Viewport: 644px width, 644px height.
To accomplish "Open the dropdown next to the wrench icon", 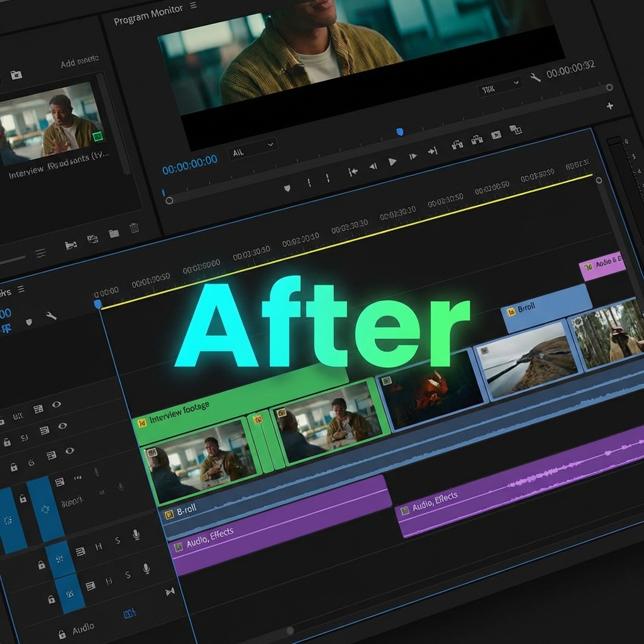I will click(x=516, y=82).
